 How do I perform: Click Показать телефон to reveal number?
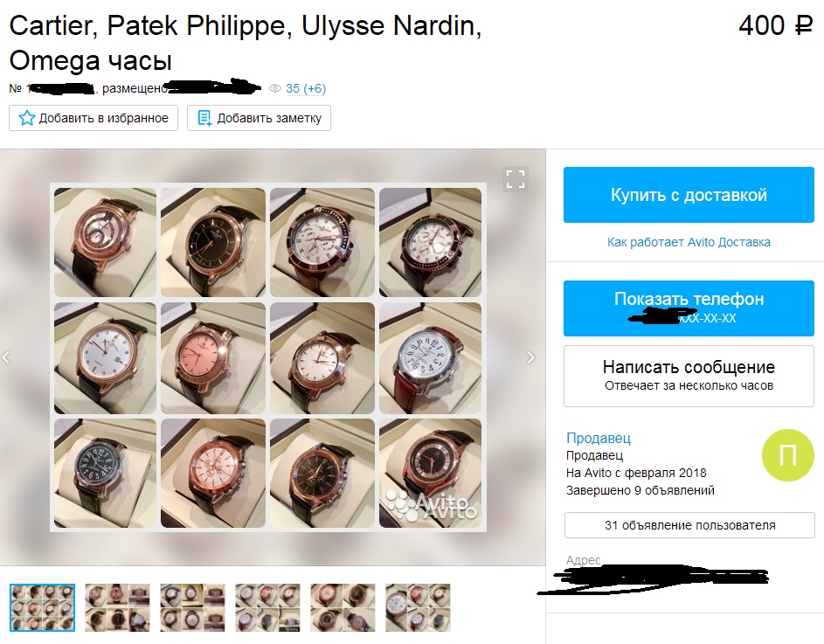tap(689, 308)
